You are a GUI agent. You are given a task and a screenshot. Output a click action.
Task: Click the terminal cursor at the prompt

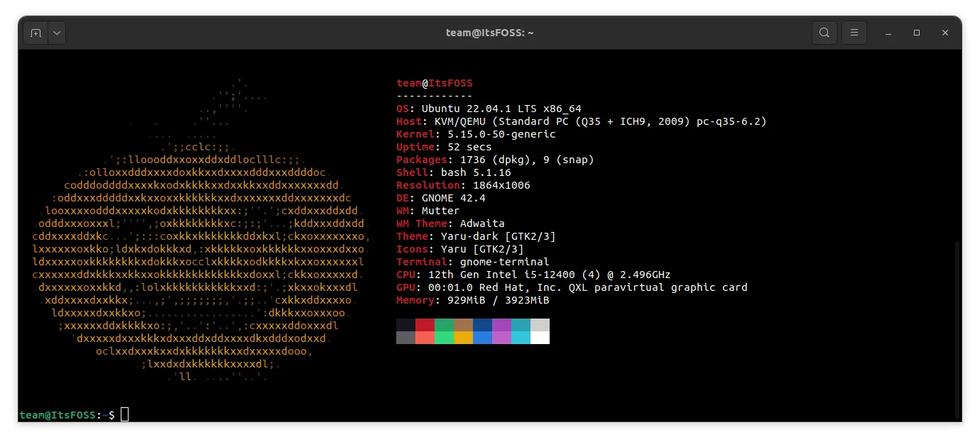124,414
